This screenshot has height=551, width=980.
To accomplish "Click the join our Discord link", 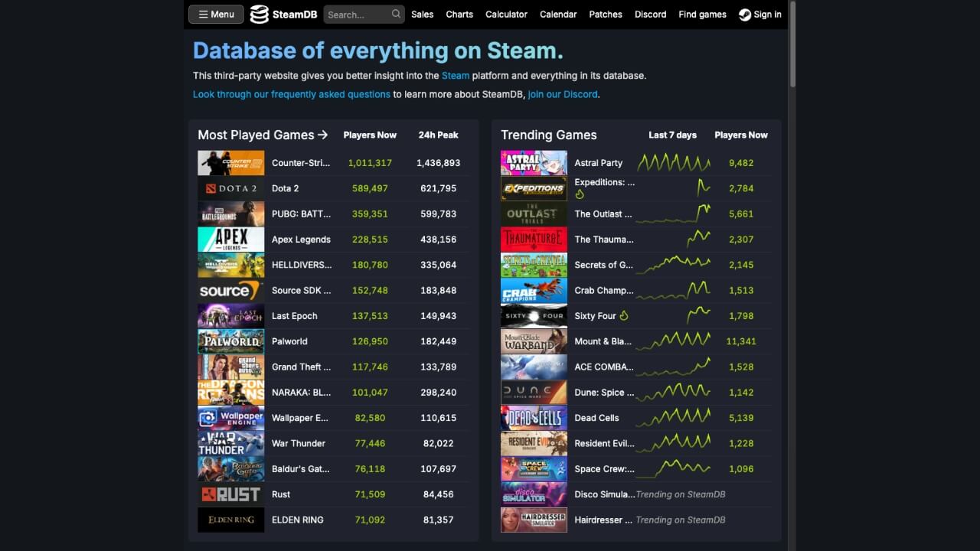I will 563,94.
